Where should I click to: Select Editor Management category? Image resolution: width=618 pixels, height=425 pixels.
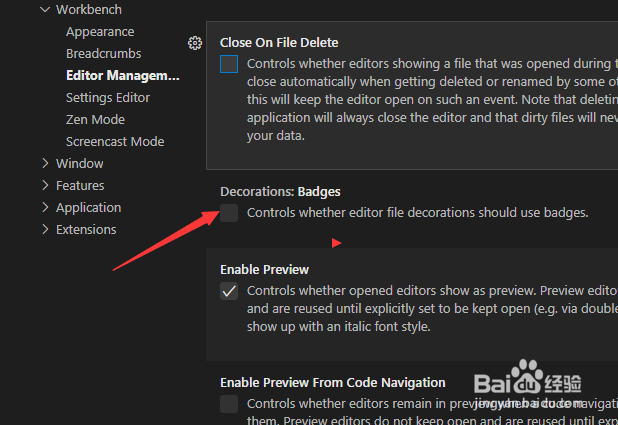pos(123,75)
